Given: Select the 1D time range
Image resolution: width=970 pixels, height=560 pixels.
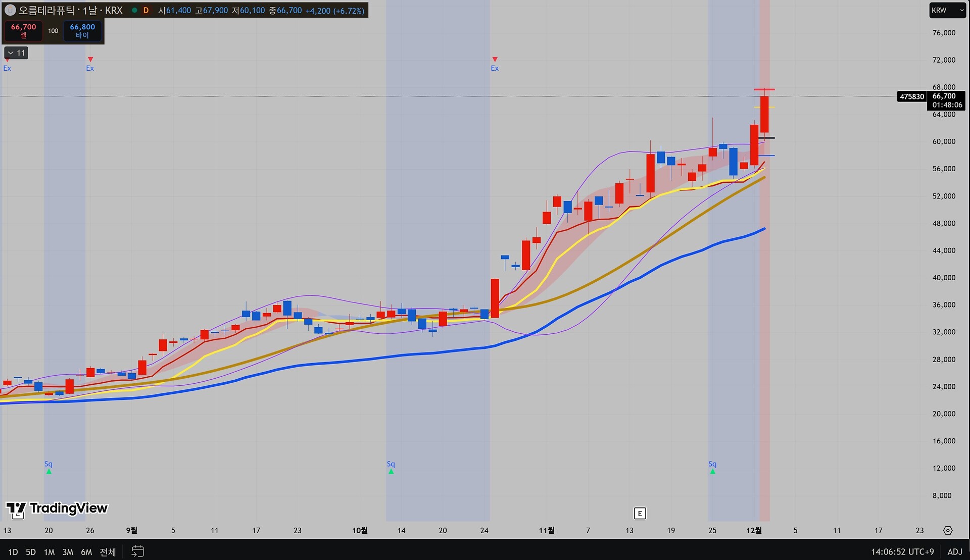Looking at the screenshot, I should pos(13,552).
